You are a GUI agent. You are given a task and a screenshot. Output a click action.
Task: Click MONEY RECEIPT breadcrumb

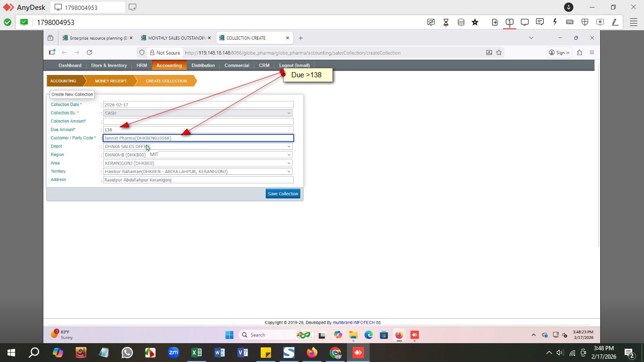point(111,81)
